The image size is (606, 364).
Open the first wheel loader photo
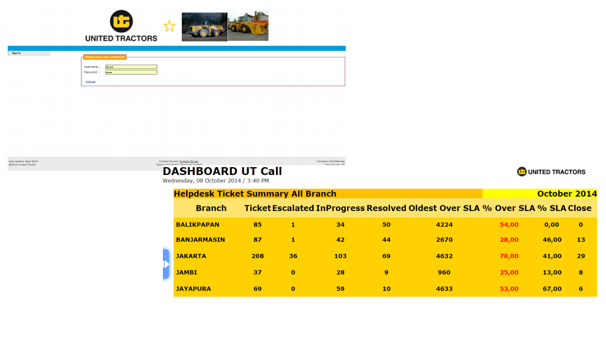point(204,26)
